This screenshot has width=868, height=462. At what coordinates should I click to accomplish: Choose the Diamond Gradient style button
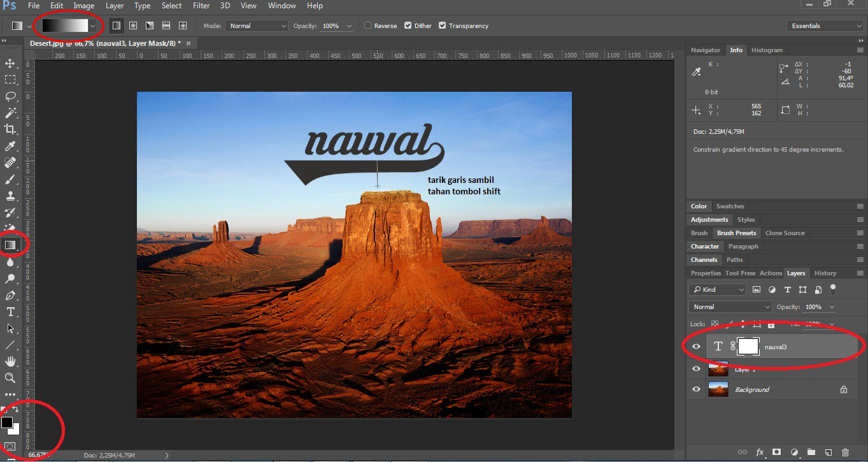(183, 25)
